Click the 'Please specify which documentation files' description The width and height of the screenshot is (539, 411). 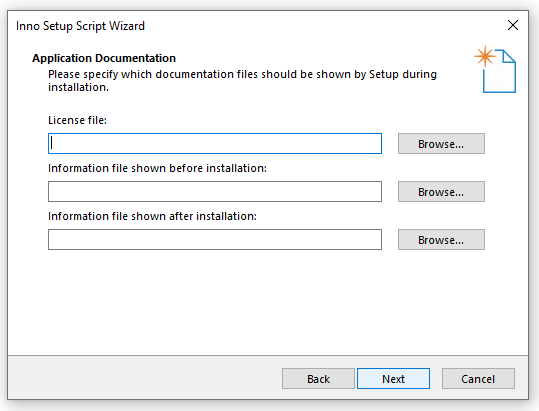[242, 80]
